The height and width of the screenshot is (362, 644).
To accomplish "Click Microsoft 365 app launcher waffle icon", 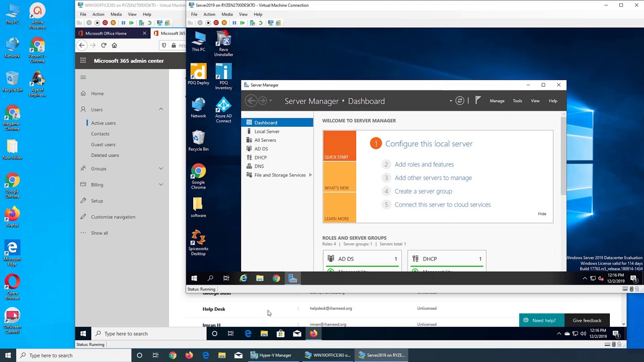I will [x=83, y=60].
